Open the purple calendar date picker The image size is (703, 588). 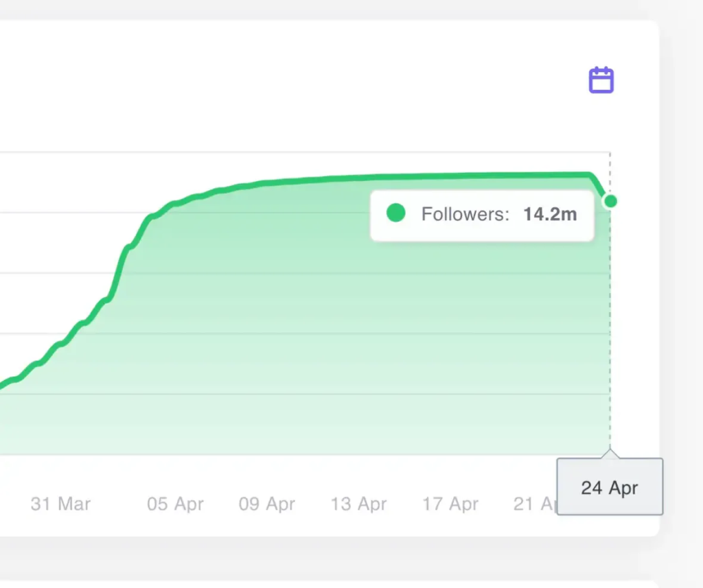pyautogui.click(x=601, y=80)
